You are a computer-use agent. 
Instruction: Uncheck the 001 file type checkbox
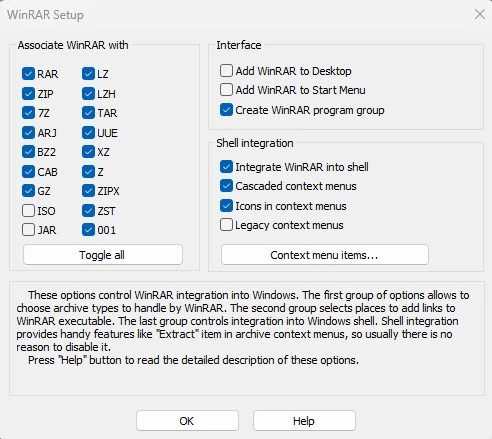[x=88, y=230]
